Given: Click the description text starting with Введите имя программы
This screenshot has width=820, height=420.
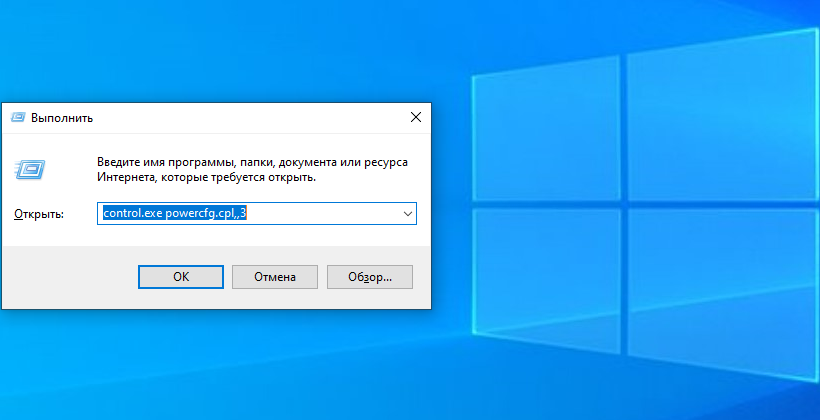Looking at the screenshot, I should [x=252, y=161].
